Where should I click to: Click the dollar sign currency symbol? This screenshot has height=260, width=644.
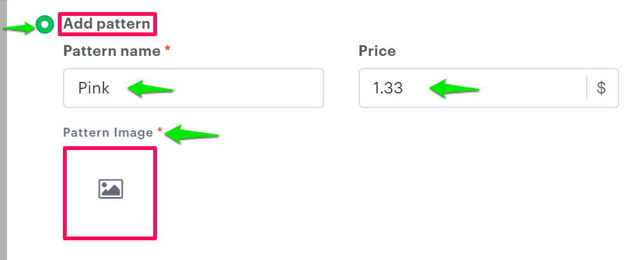click(601, 88)
